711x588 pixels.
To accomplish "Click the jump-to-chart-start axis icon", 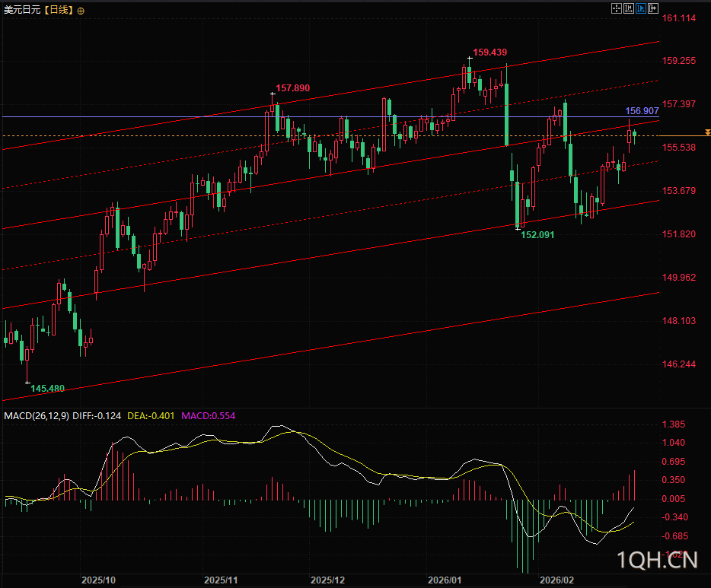I will tap(629, 8).
